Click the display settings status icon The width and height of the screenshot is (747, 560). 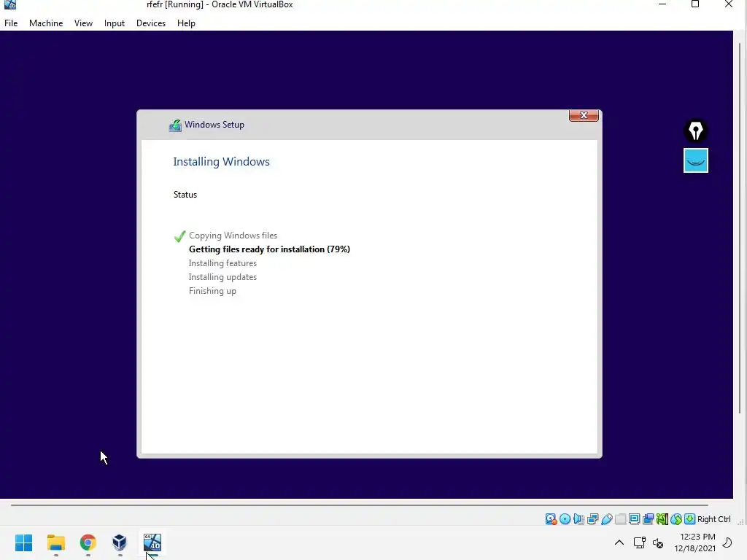coord(634,519)
